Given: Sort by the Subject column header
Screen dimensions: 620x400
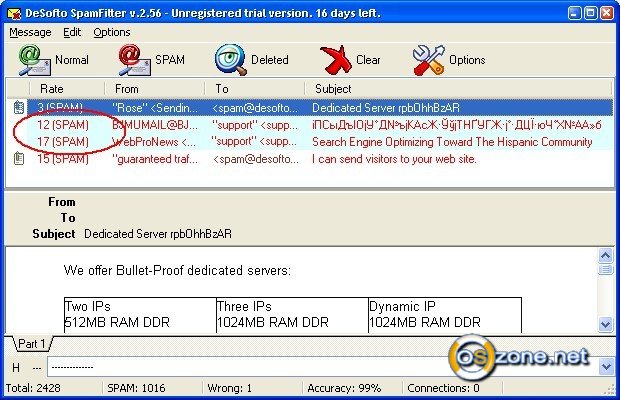Looking at the screenshot, I should [459, 89].
